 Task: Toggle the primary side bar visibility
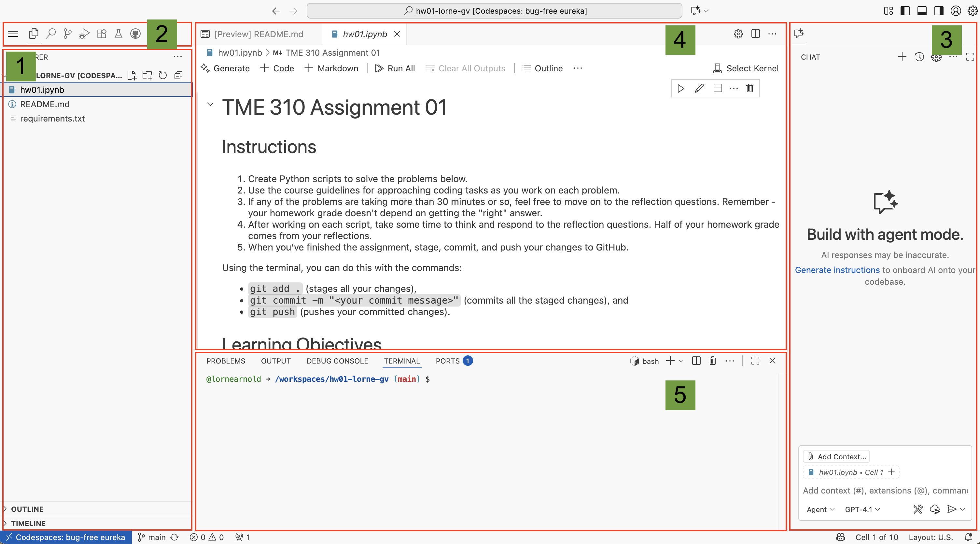(905, 11)
